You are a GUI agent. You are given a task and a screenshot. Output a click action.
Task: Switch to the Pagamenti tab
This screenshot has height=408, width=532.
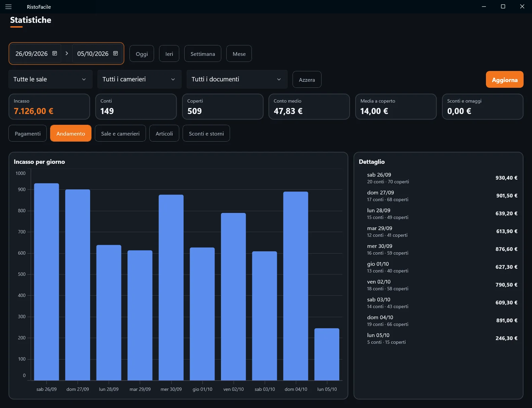tap(28, 134)
